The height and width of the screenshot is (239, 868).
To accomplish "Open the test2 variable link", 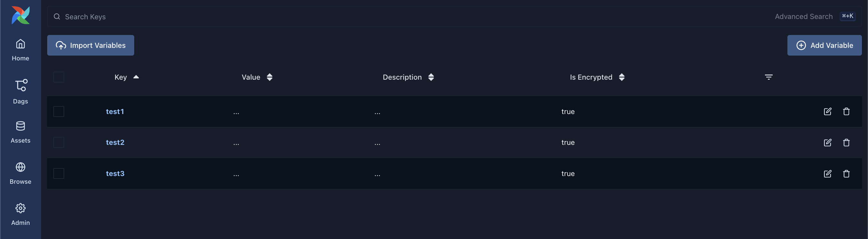I will coord(115,143).
